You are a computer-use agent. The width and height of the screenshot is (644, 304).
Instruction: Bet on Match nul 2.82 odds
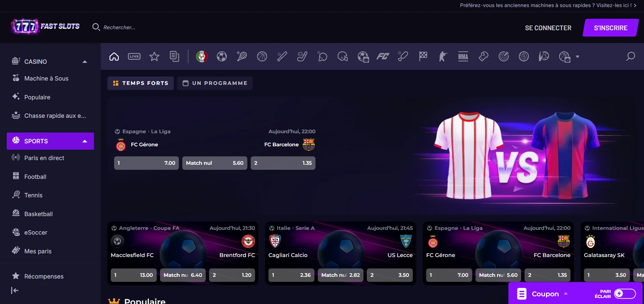(x=341, y=275)
